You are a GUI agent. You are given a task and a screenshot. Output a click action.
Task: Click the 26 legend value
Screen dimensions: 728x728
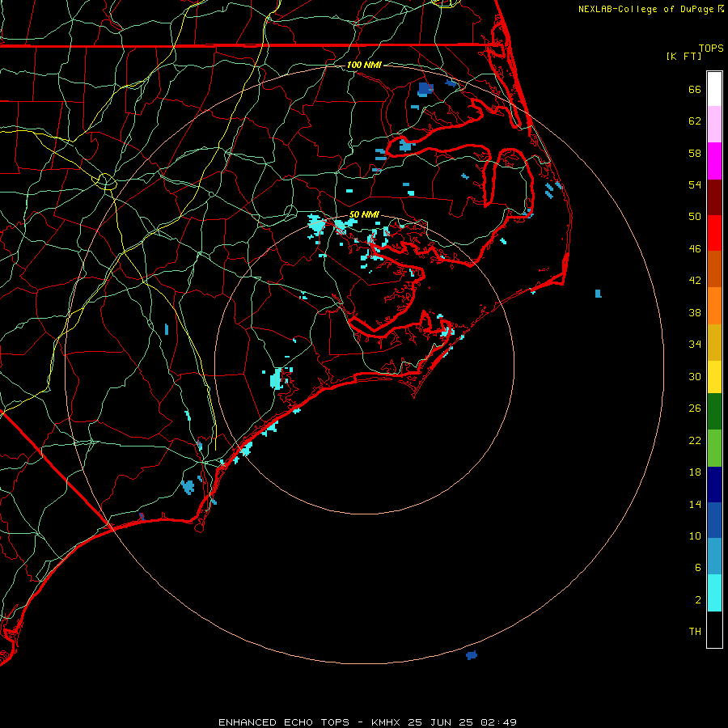(695, 408)
